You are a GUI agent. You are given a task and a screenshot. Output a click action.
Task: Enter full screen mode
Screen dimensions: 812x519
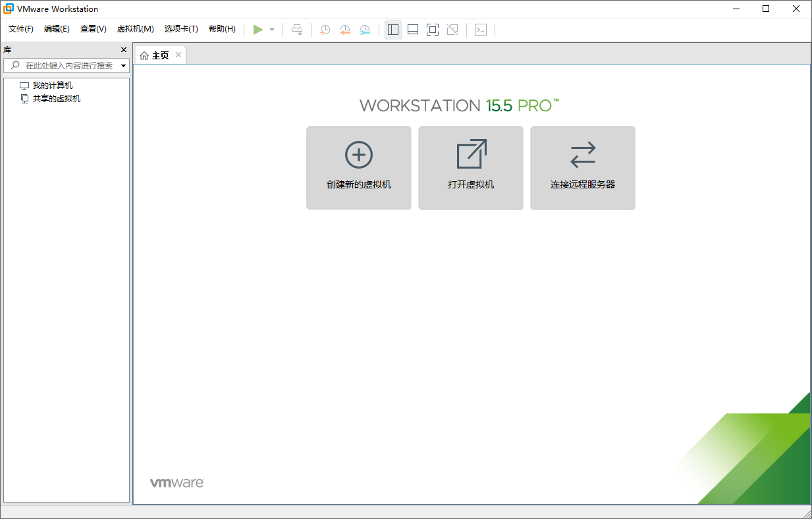click(x=432, y=29)
